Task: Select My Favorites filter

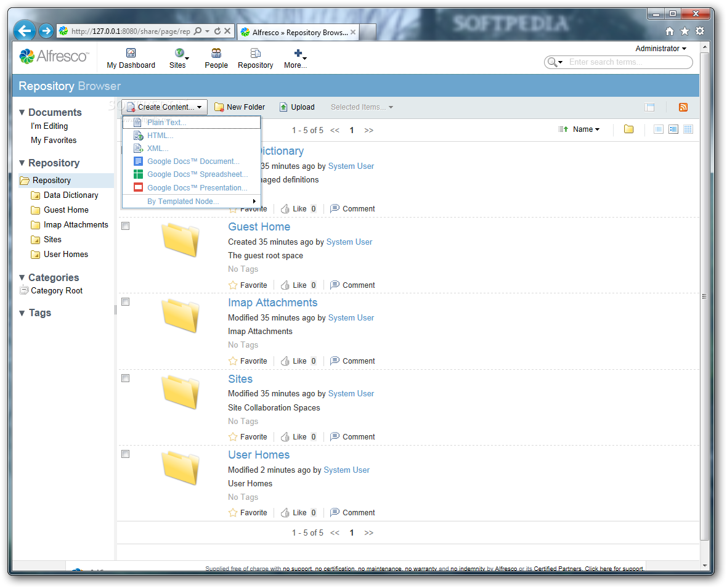Action: 54,140
